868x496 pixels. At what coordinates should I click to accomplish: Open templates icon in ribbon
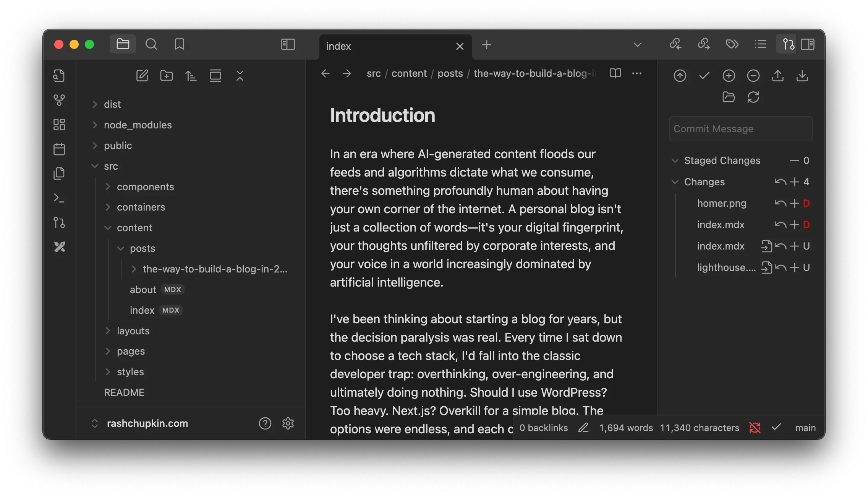click(59, 173)
